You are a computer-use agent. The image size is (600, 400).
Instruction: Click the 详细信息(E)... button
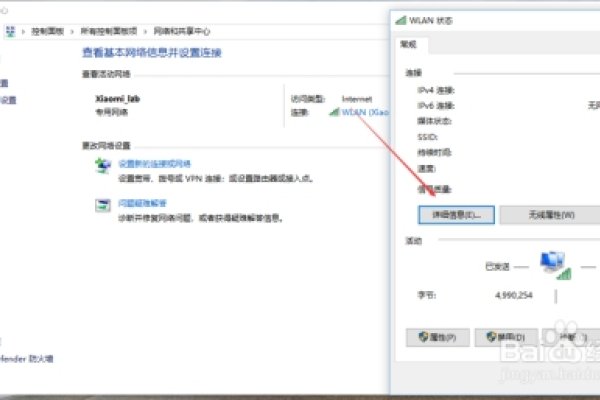(457, 215)
